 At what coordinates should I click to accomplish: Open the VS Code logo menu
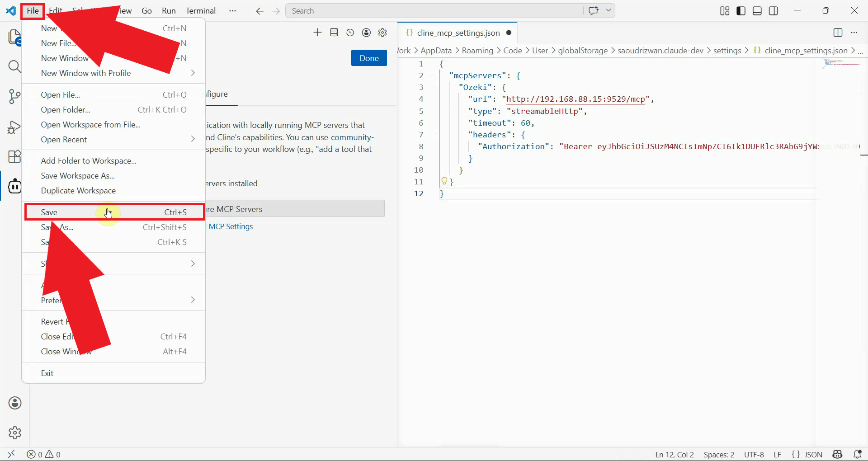[x=11, y=11]
